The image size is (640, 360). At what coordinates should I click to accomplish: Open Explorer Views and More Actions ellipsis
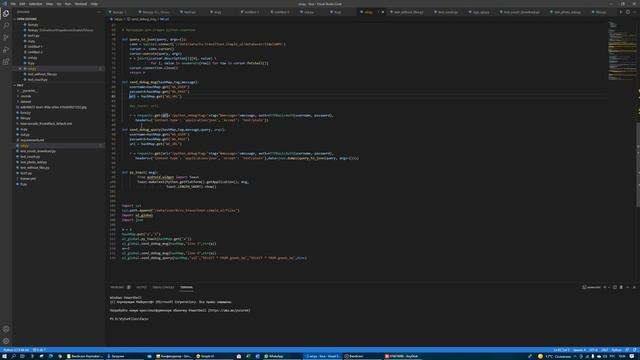99,12
